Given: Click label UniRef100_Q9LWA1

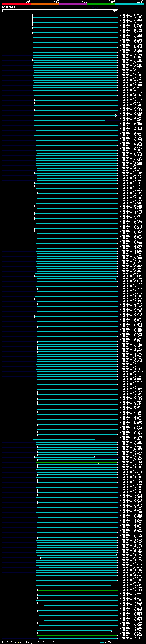Looking at the screenshot, I should (131, 105).
